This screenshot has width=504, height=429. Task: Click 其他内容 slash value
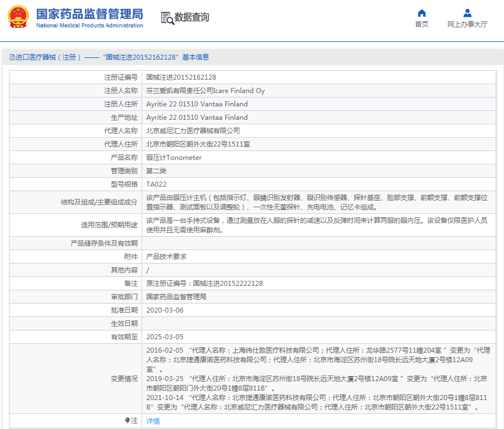[x=148, y=270]
